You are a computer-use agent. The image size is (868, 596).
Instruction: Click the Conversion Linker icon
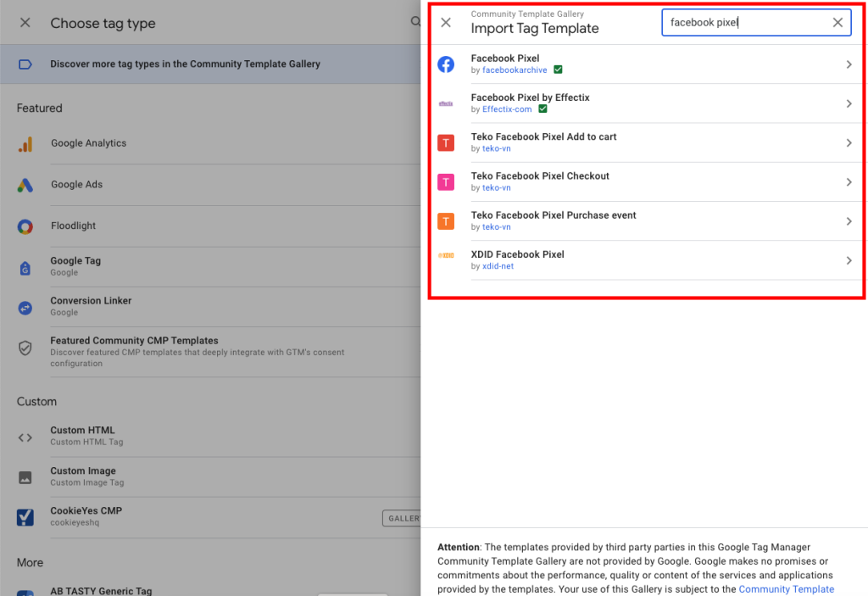pyautogui.click(x=25, y=308)
